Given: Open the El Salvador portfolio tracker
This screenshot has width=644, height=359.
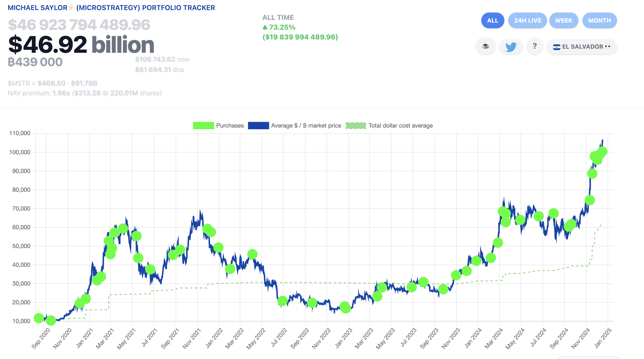Looking at the screenshot, I should [582, 47].
